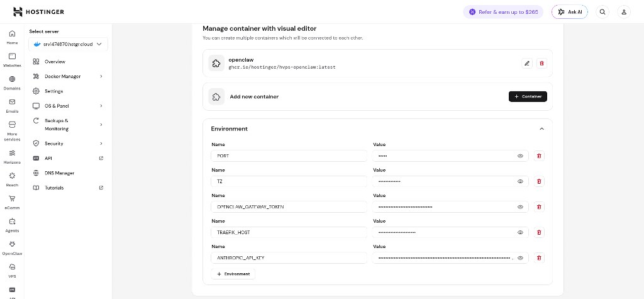Open Horizons in left rail
Screen dimensions: 644x299
point(13,157)
